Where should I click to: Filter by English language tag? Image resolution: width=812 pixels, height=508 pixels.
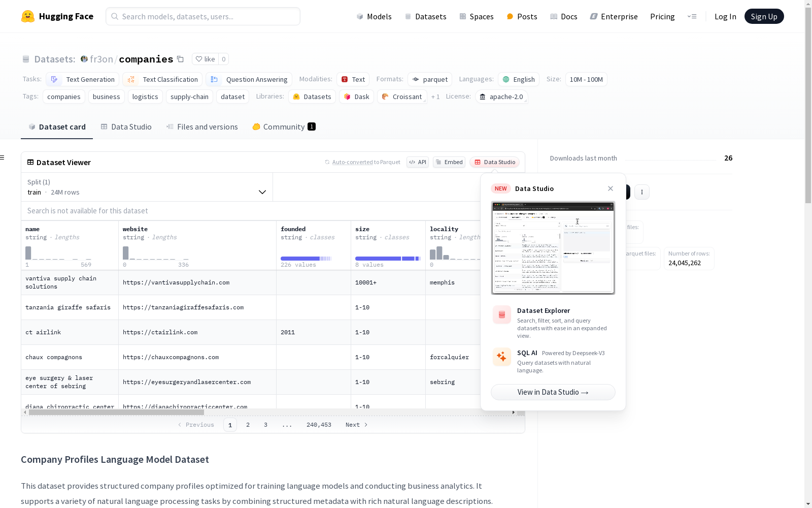[x=519, y=79]
